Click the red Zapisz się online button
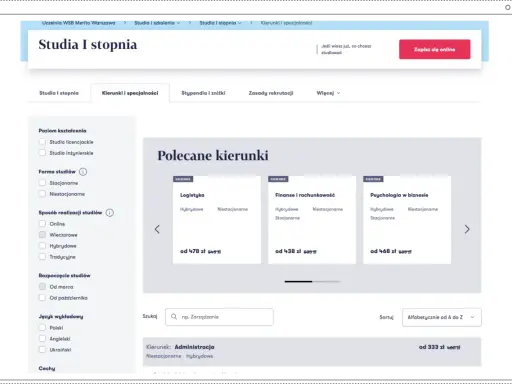 pyautogui.click(x=435, y=49)
